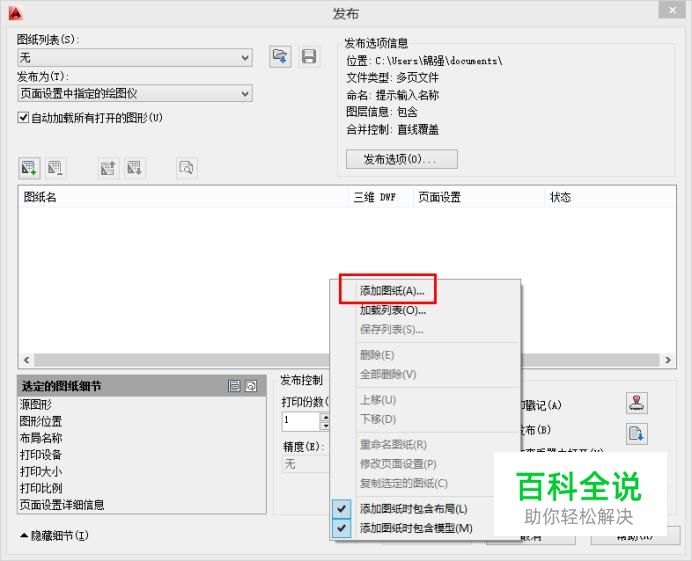Select 打印比例 detail row
Image resolution: width=692 pixels, height=561 pixels.
click(41, 488)
